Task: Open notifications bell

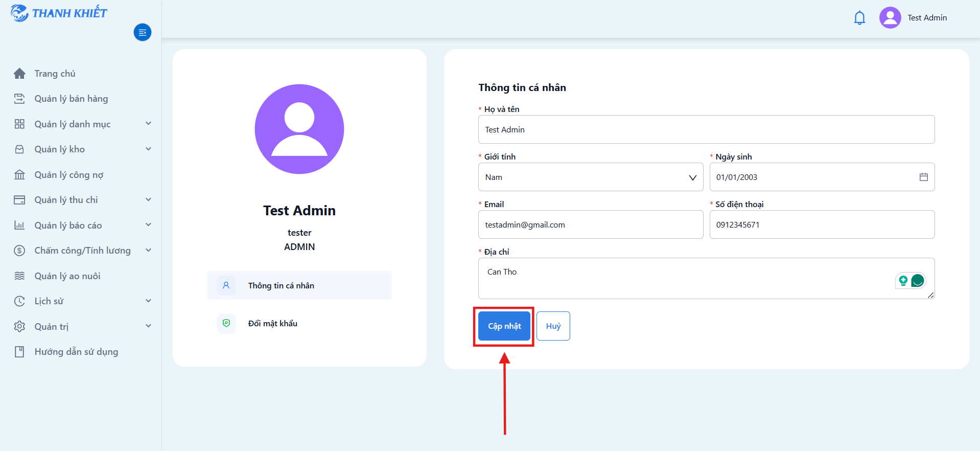Action: [x=860, y=18]
